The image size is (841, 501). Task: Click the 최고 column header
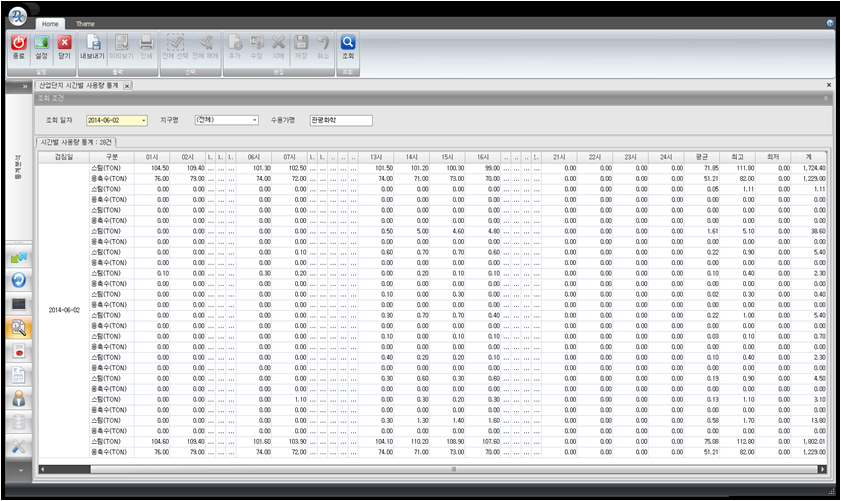tap(736, 157)
